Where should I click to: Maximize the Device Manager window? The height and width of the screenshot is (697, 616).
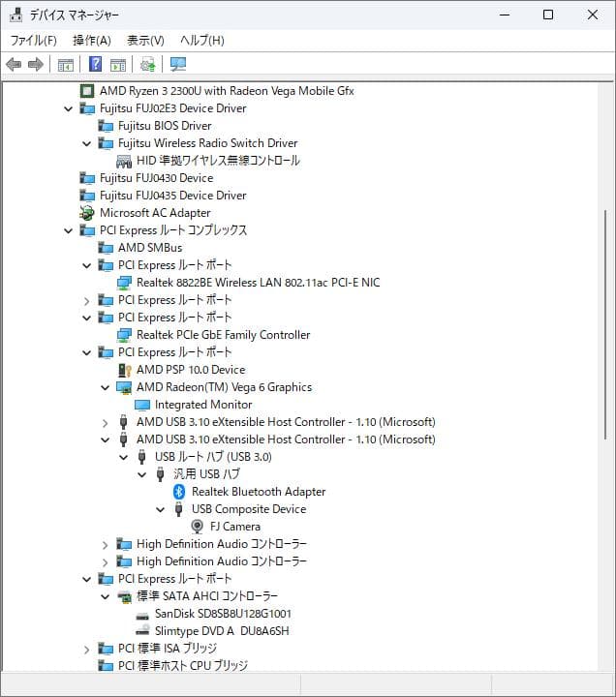click(x=548, y=15)
